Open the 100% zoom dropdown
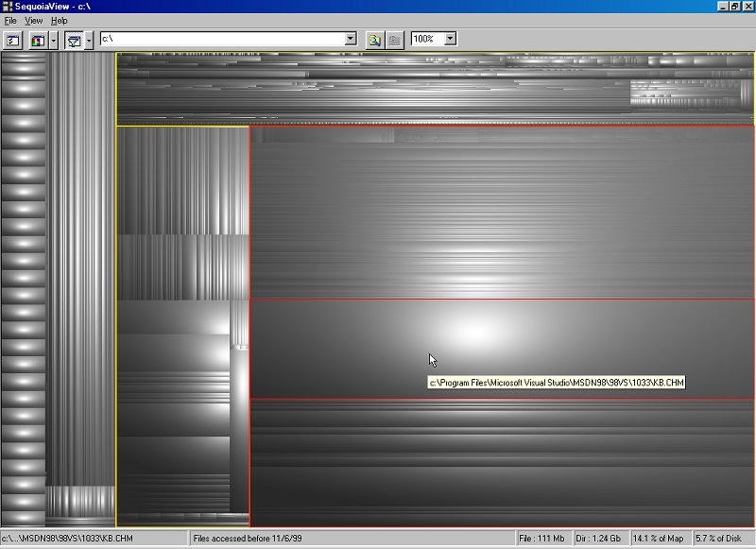This screenshot has width=756, height=549. 450,40
